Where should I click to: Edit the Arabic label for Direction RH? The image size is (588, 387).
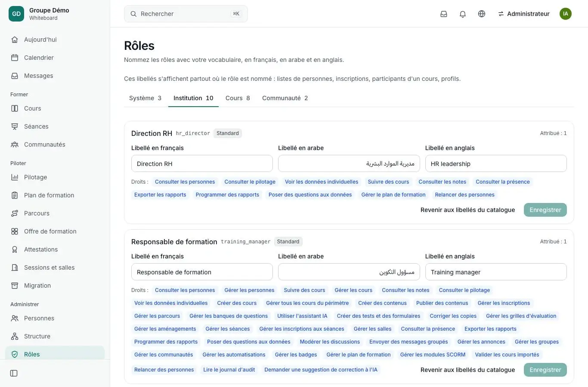[x=349, y=164]
